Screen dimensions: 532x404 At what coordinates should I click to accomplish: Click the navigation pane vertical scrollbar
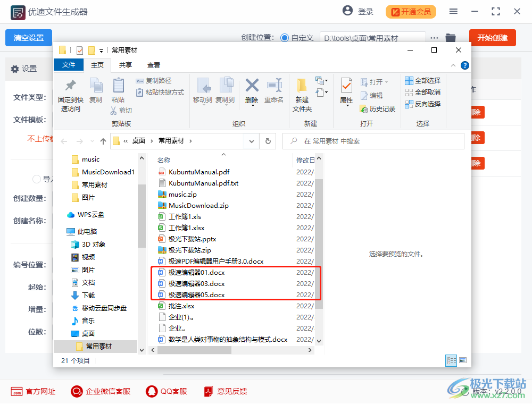coord(142,216)
